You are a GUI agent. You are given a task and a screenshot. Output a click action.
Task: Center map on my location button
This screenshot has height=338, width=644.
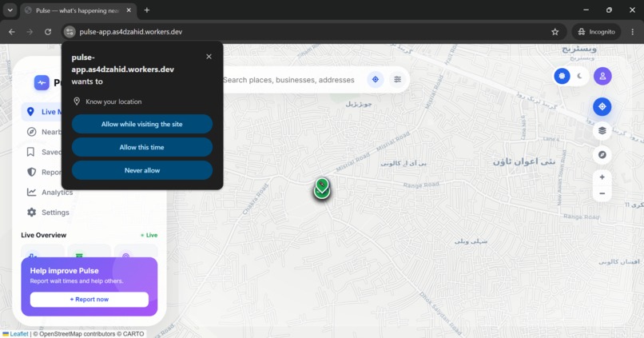pyautogui.click(x=602, y=107)
